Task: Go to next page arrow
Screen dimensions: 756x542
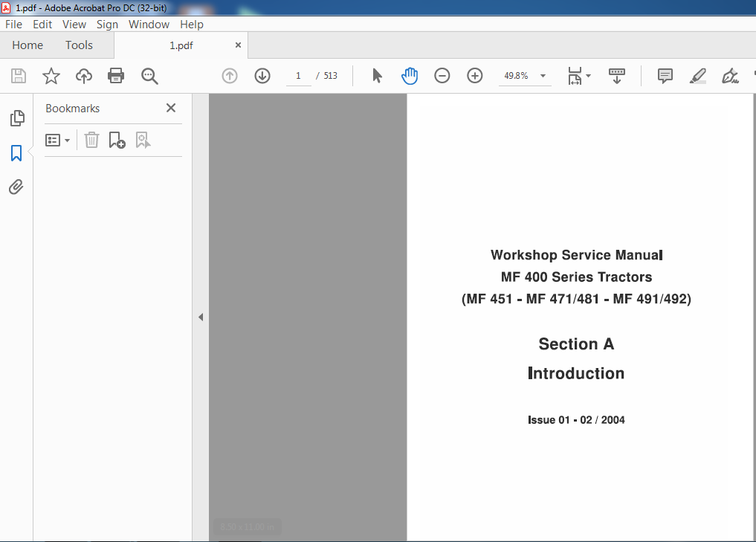Action: [x=262, y=76]
